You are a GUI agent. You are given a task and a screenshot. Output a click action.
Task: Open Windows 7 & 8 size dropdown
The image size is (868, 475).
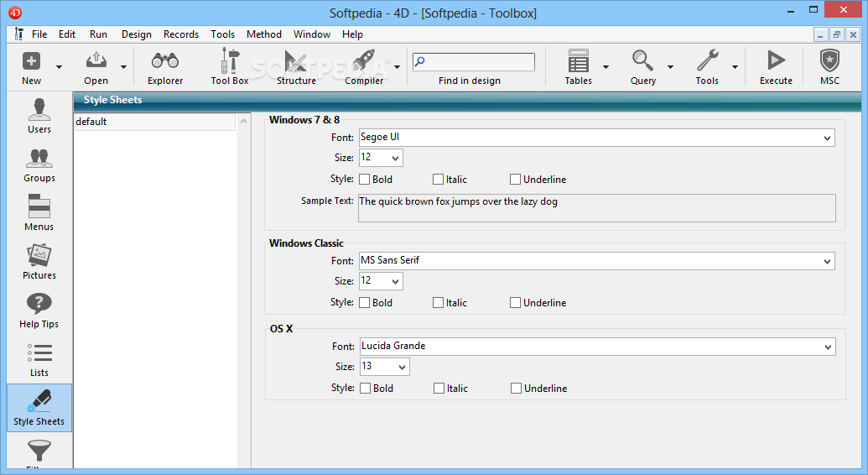pyautogui.click(x=395, y=158)
